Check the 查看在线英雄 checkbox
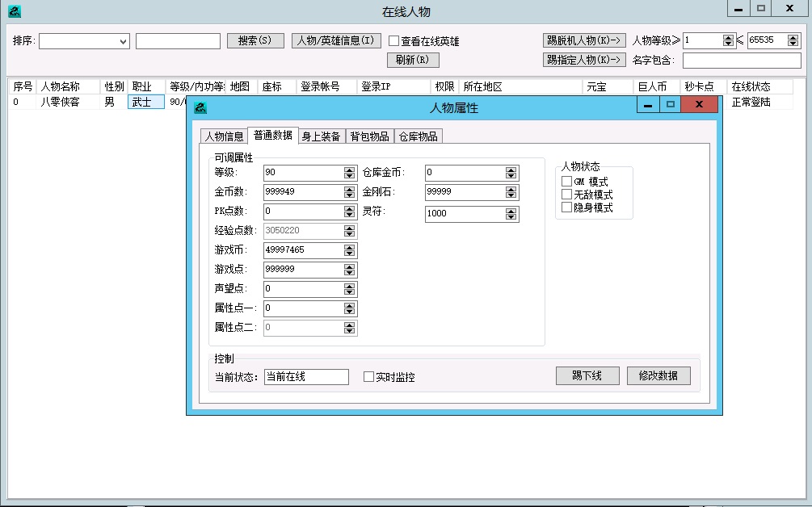 [x=393, y=41]
